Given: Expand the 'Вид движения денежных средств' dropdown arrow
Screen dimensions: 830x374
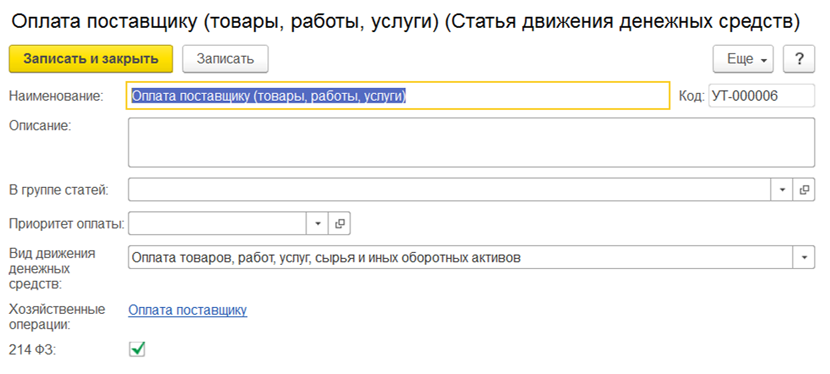Looking at the screenshot, I should click(804, 258).
